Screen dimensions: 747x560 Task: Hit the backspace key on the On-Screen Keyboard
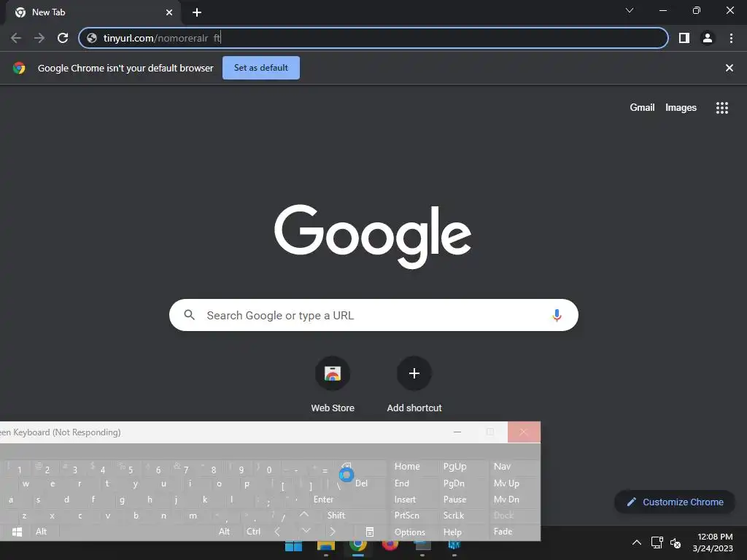347,467
